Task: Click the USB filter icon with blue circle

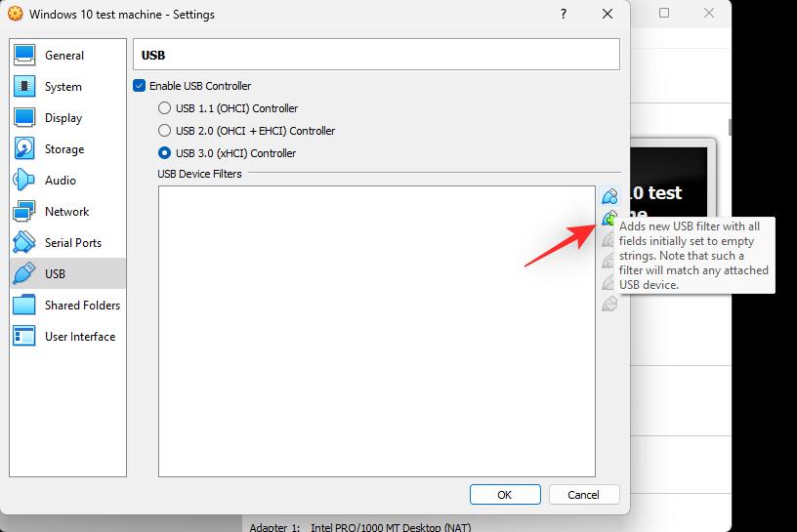Action: pyautogui.click(x=608, y=196)
